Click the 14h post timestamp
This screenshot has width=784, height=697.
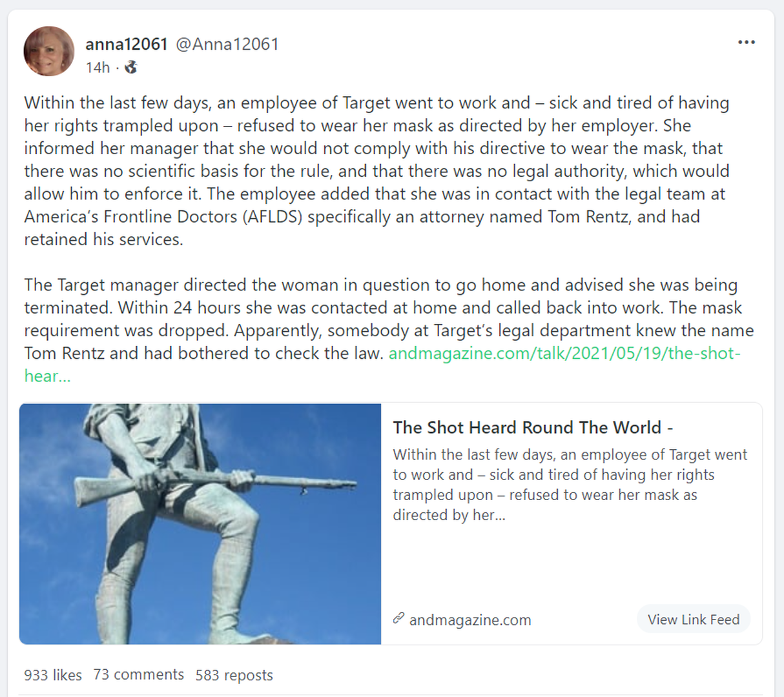98,68
